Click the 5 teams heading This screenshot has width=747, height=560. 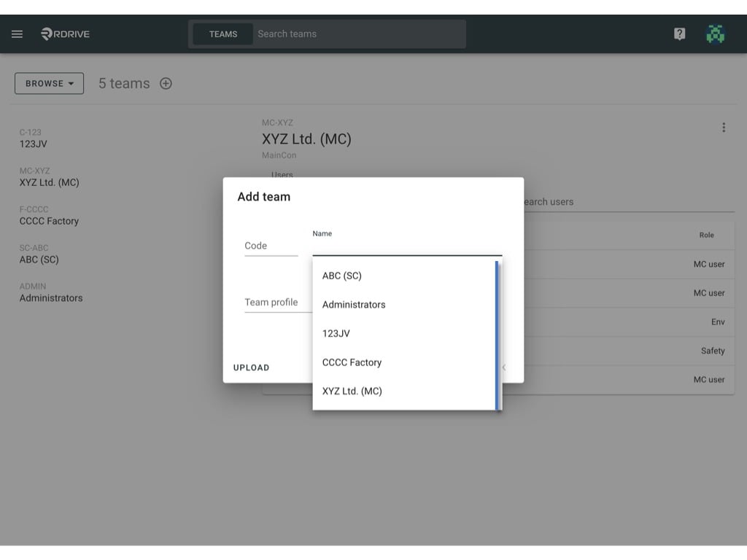(124, 83)
